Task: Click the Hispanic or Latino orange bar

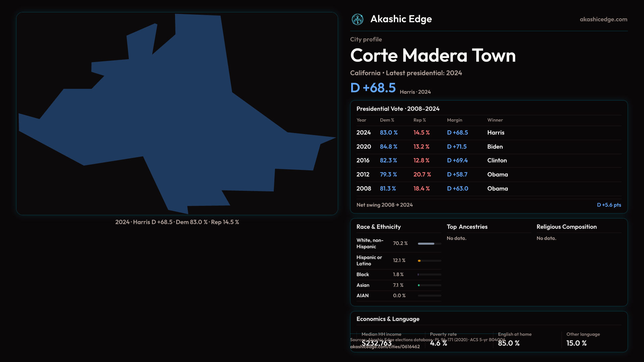Action: pyautogui.click(x=419, y=261)
